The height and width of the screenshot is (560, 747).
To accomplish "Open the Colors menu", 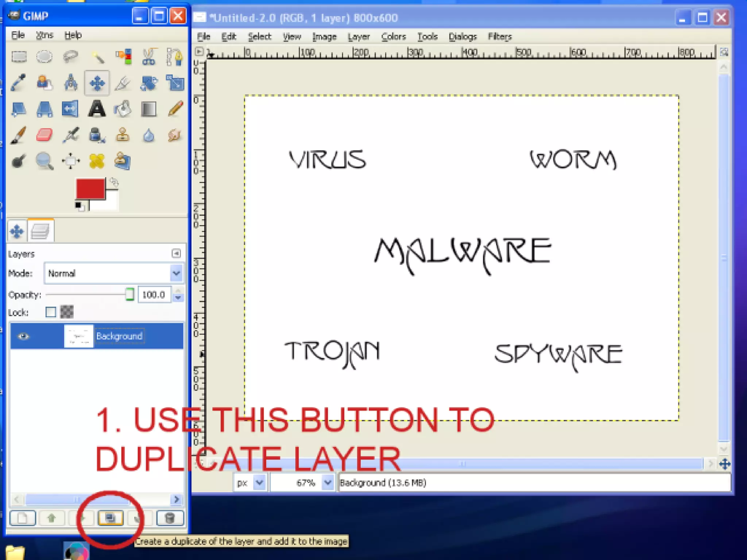I will [393, 36].
